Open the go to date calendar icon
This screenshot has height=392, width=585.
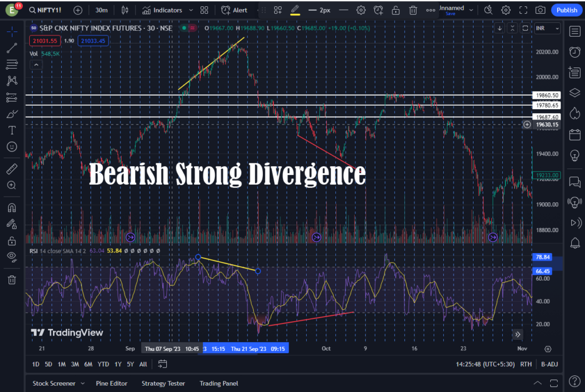(162, 364)
